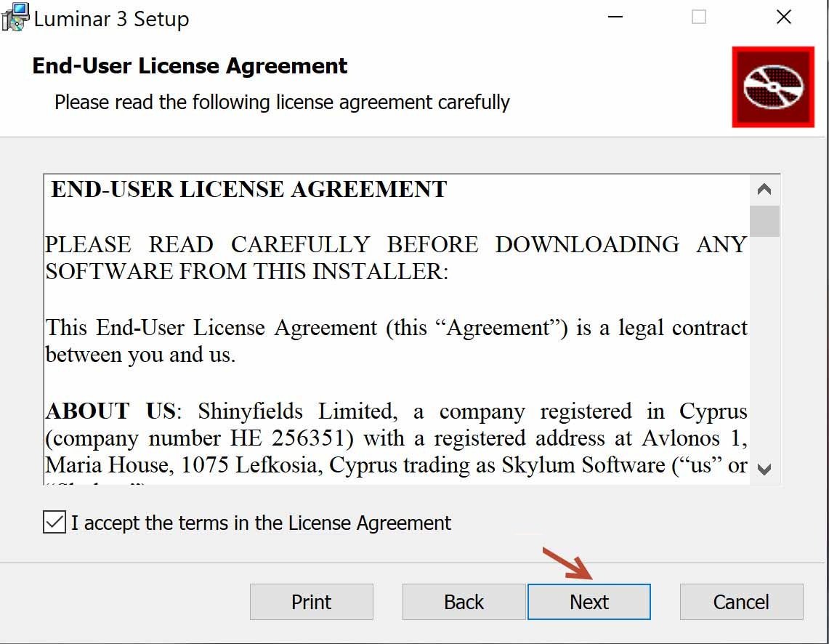Close the Luminar 3 Setup window
829x644 pixels.
click(783, 17)
